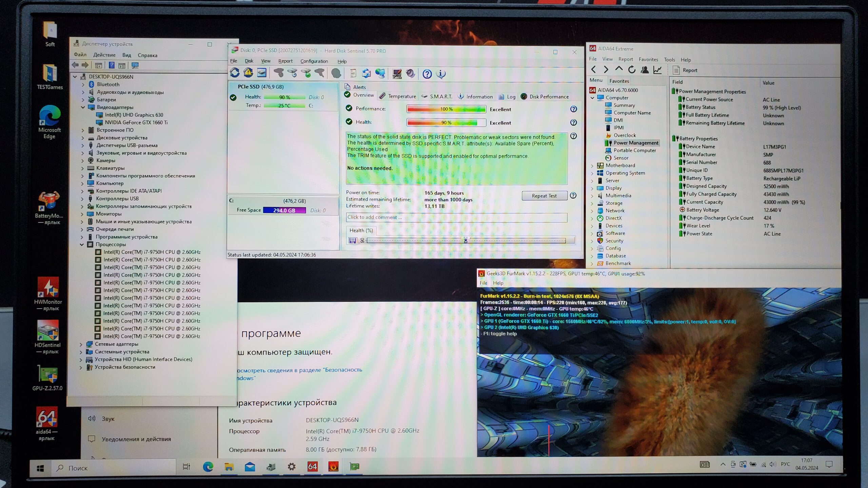This screenshot has width=868, height=488.
Task: Collapse the Видеоадаптеры category
Action: (x=83, y=107)
